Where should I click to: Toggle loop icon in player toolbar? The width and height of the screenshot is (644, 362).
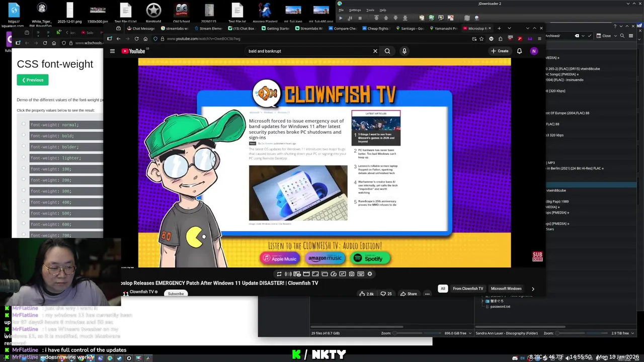point(279,274)
